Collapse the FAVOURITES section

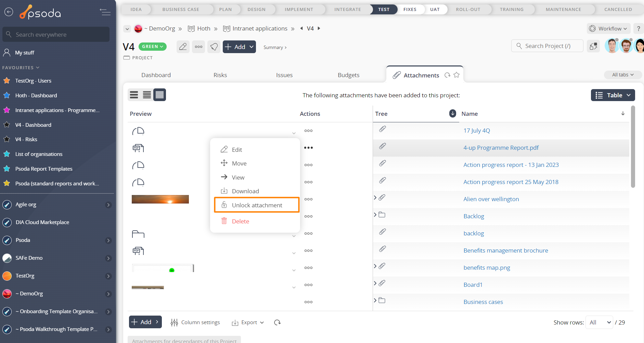21,68
